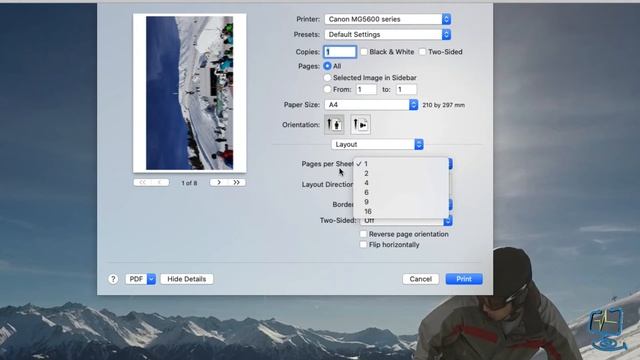This screenshot has height=360, width=640.
Task: Select the From page range radio button
Action: coord(327,89)
